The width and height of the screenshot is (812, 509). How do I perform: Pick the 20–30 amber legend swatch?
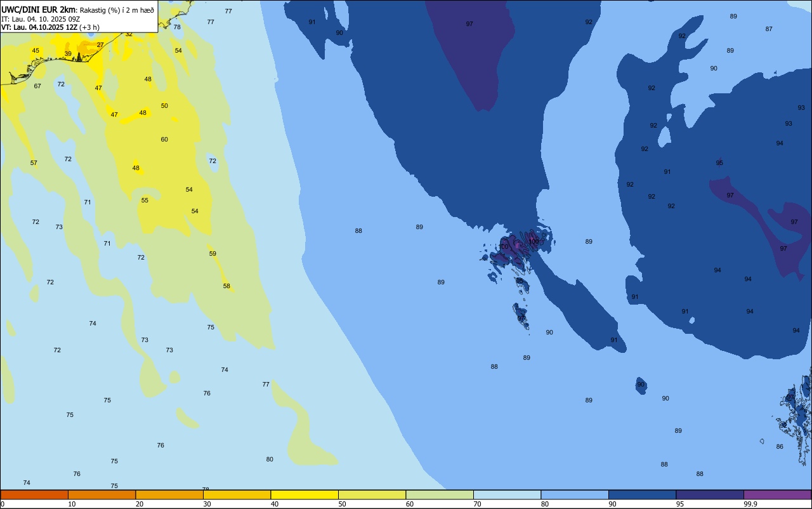169,494
